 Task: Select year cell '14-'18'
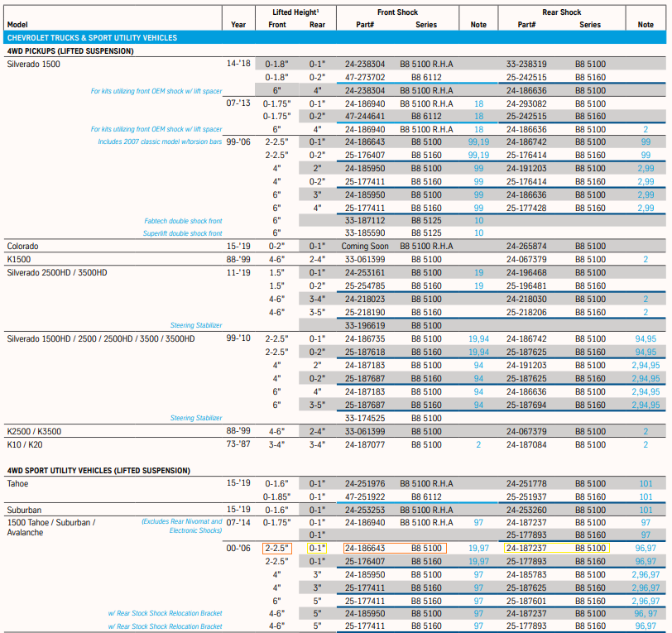238,64
